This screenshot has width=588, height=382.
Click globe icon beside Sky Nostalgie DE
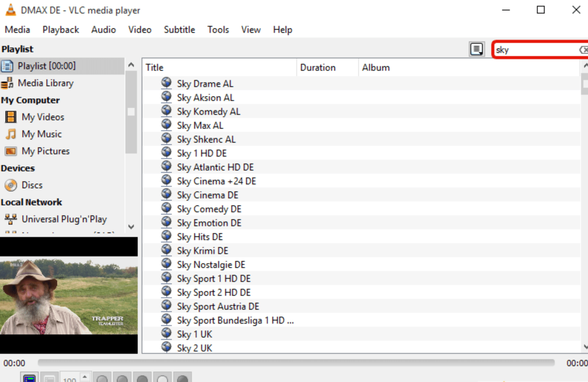pyautogui.click(x=166, y=264)
